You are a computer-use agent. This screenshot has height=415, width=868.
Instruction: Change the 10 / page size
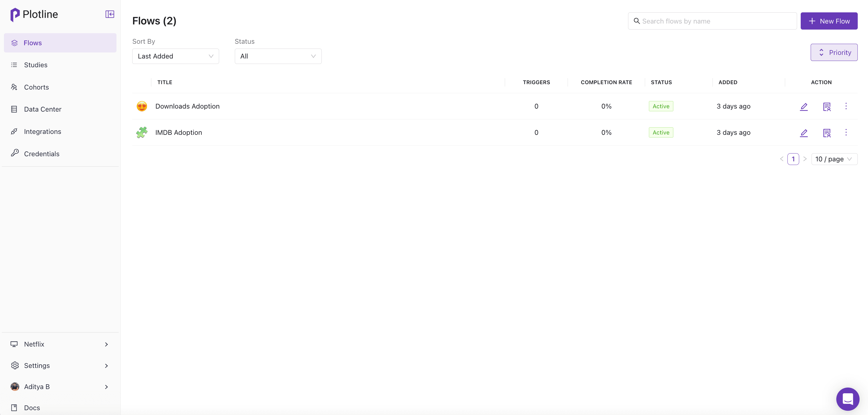point(834,159)
